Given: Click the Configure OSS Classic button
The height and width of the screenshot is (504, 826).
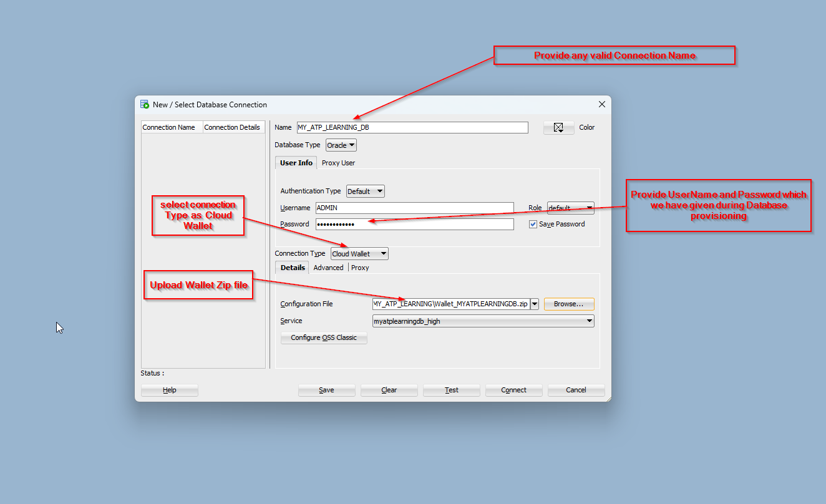Looking at the screenshot, I should pyautogui.click(x=323, y=337).
